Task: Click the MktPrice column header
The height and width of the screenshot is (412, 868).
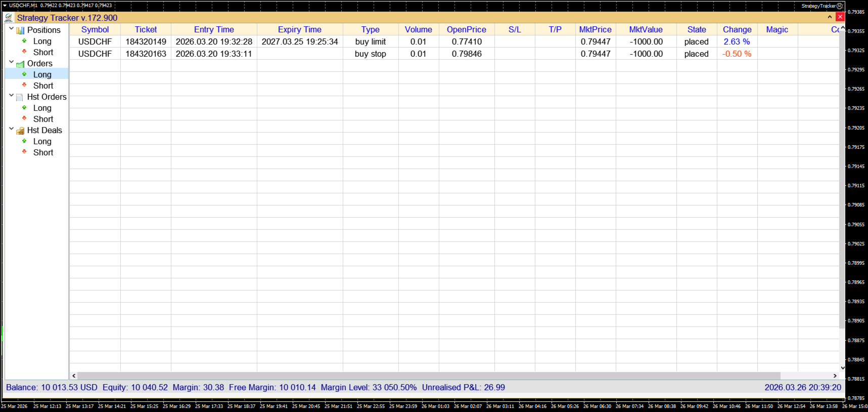Action: pos(596,30)
